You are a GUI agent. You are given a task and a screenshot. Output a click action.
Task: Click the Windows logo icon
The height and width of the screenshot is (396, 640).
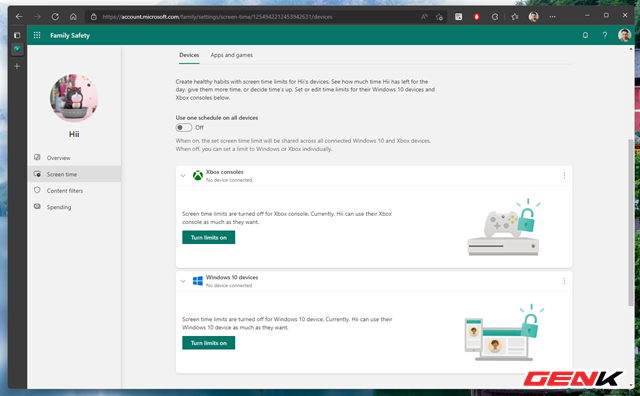tap(198, 281)
